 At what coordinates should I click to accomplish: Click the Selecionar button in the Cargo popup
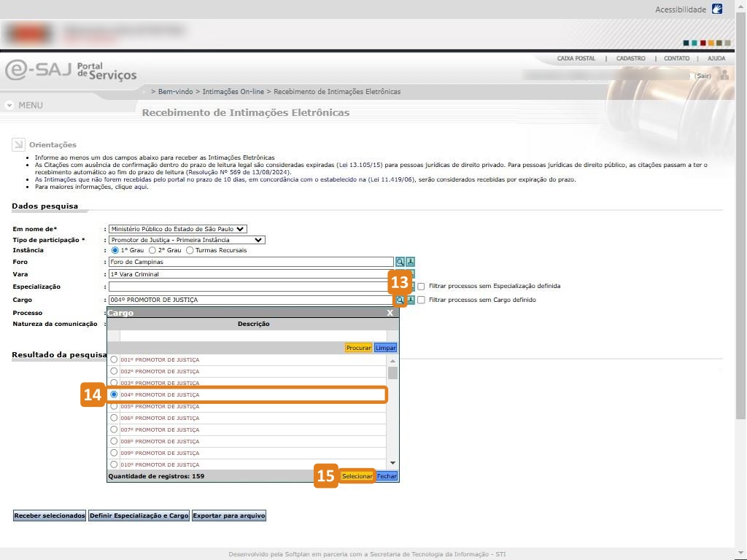click(x=357, y=476)
